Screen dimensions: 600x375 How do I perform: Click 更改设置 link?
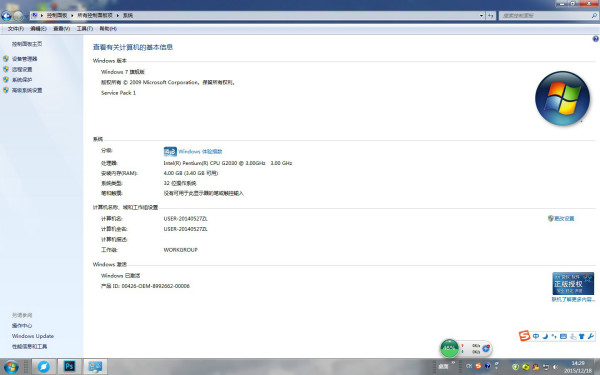pos(564,218)
